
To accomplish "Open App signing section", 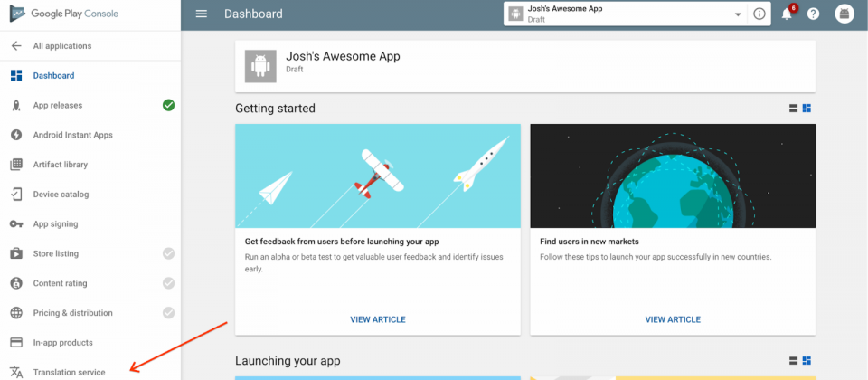I will [55, 223].
